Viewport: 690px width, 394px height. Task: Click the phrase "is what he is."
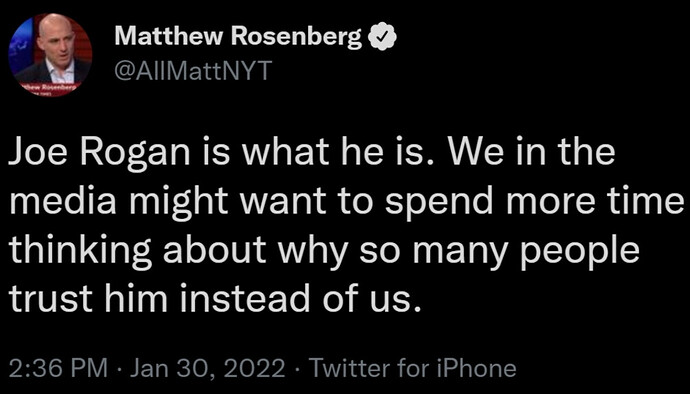pos(317,152)
